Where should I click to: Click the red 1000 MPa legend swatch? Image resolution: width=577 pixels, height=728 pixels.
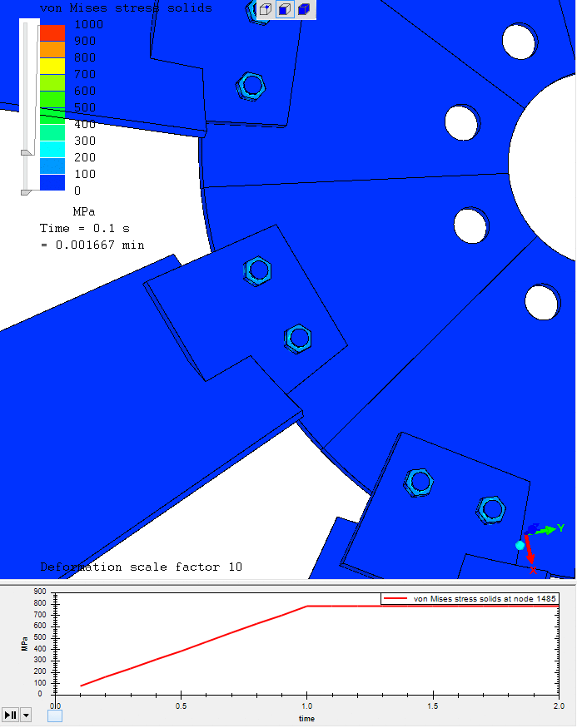pos(52,33)
